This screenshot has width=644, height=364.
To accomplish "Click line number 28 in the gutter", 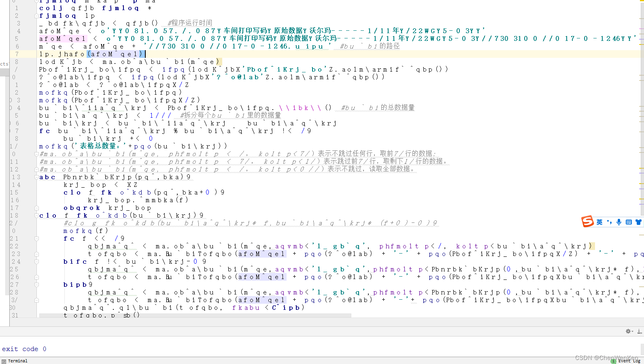I will [15, 292].
